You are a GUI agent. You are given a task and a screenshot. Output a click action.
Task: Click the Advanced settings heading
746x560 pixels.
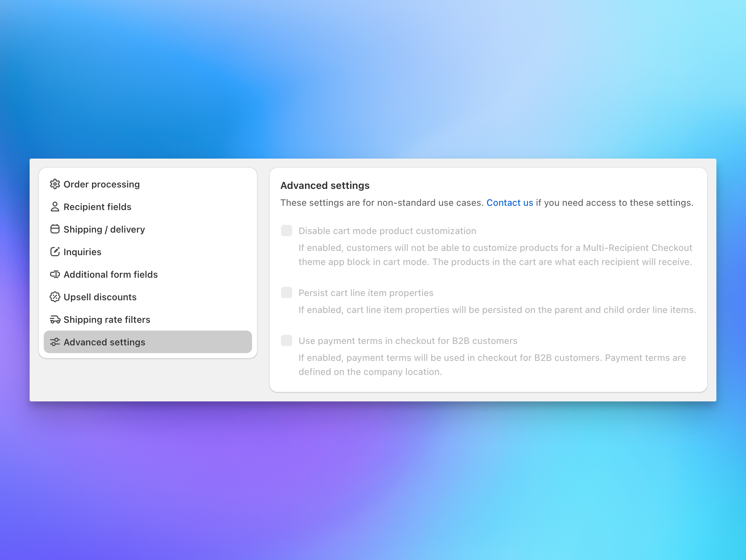pyautogui.click(x=325, y=185)
